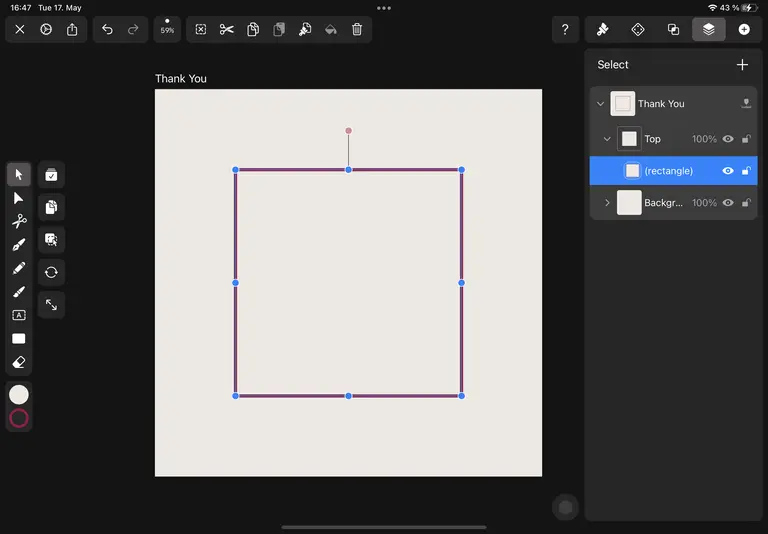This screenshot has width=768, height=534.
Task: Tap the Background layer 100% opacity value
Action: click(704, 203)
